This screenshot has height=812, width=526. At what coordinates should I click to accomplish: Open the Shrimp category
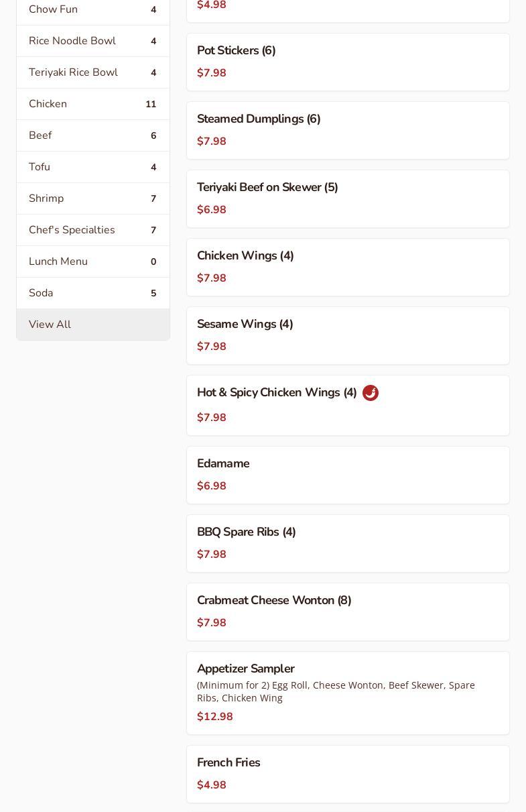[x=92, y=198]
